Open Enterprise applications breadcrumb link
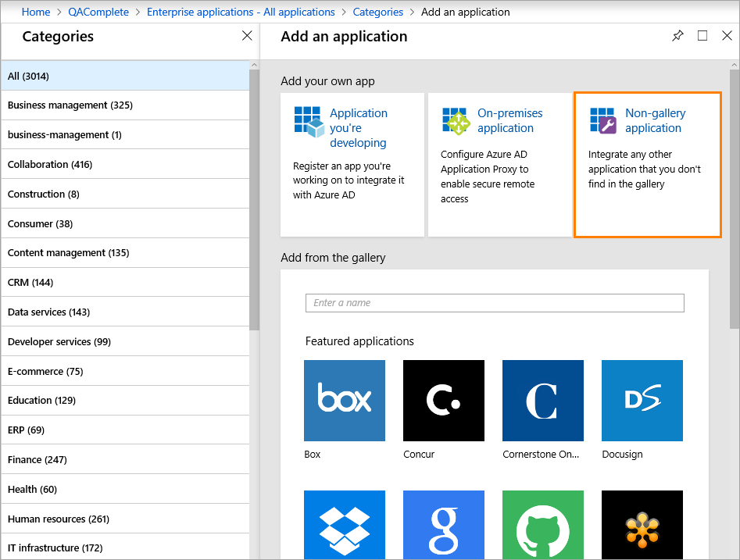Image resolution: width=740 pixels, height=560 pixels. pos(241,12)
